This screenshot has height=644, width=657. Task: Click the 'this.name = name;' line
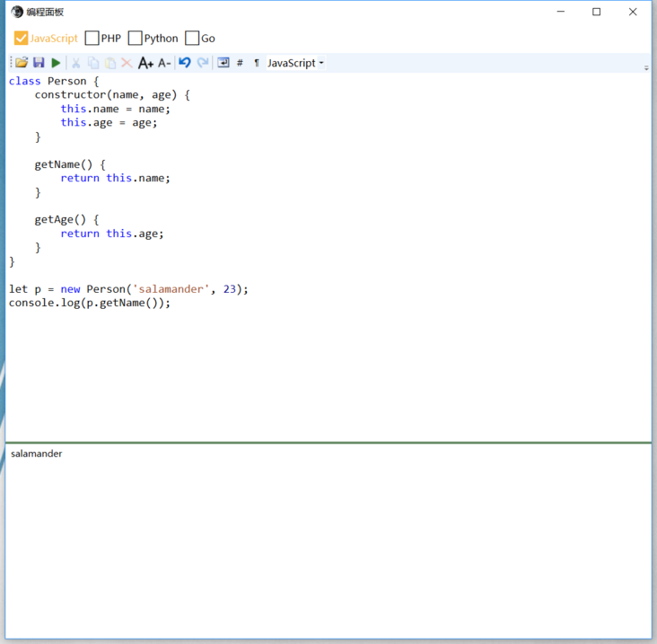pyautogui.click(x=115, y=109)
